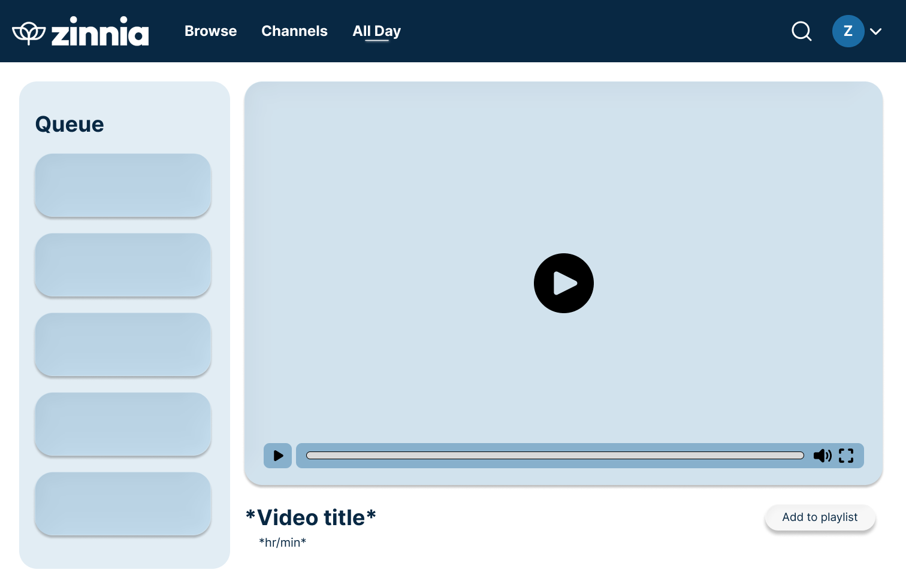
Task: Select the first video in the Queue
Action: pos(123,185)
